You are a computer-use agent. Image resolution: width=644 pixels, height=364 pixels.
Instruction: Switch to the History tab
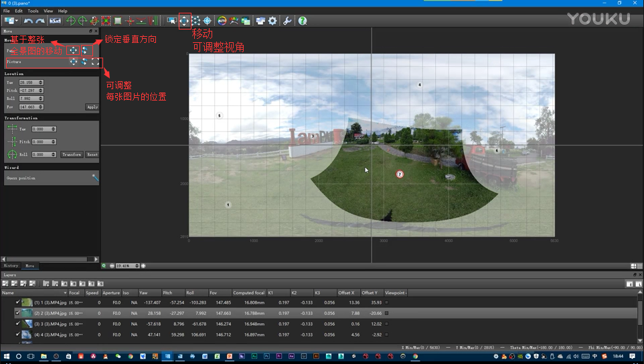11,266
